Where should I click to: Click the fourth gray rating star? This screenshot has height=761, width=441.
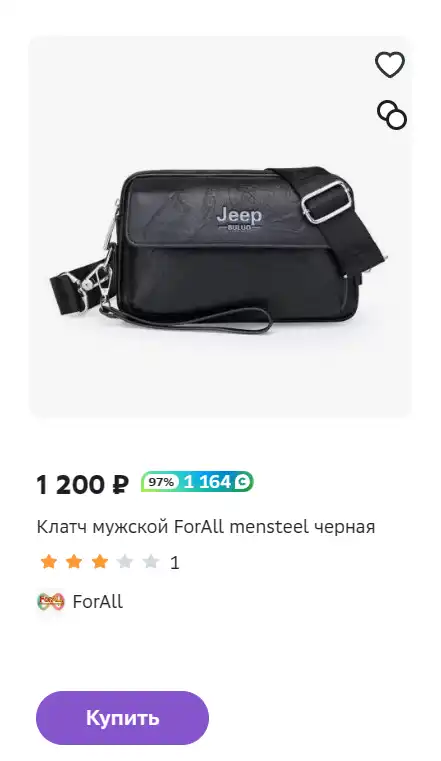click(125, 562)
